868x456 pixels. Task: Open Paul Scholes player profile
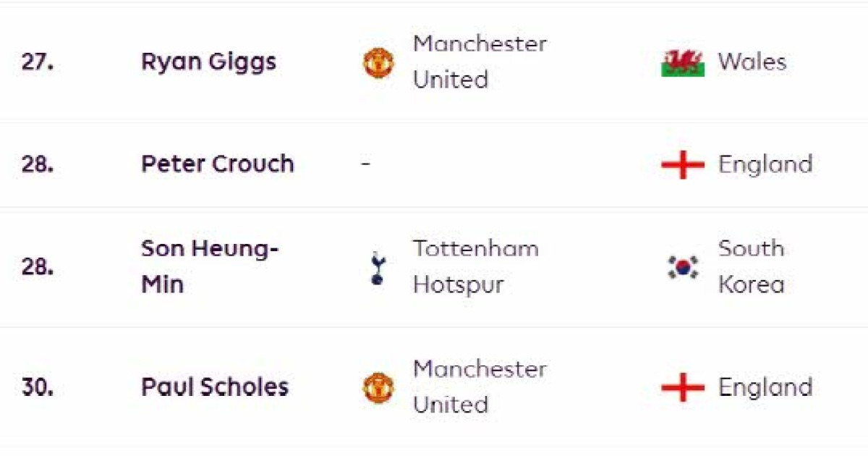(215, 387)
